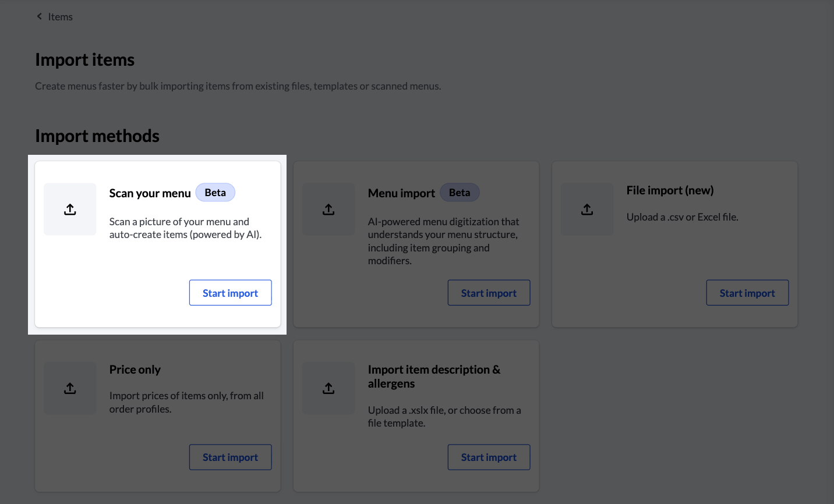Click the Beta badge next to Scan your menu
The height and width of the screenshot is (504, 834).
coord(215,193)
